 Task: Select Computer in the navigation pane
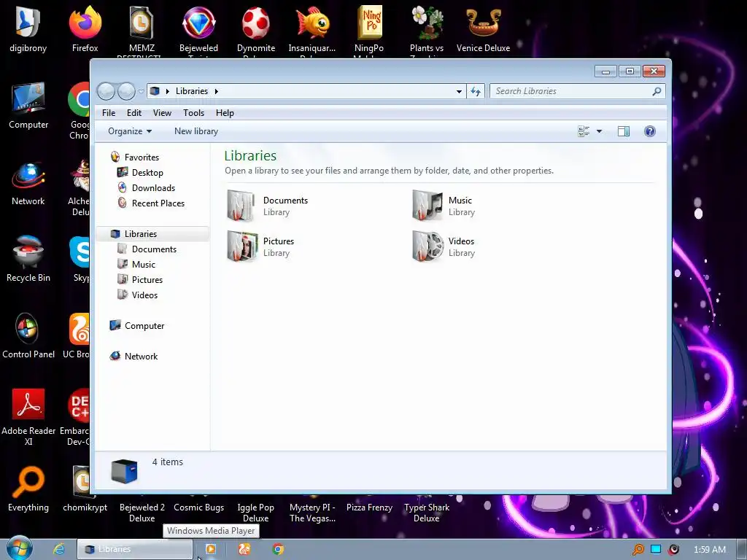pyautogui.click(x=137, y=326)
